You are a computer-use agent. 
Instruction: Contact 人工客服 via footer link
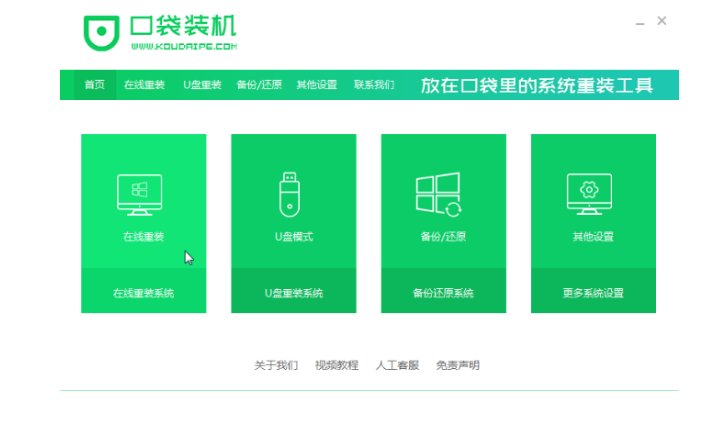click(x=396, y=366)
